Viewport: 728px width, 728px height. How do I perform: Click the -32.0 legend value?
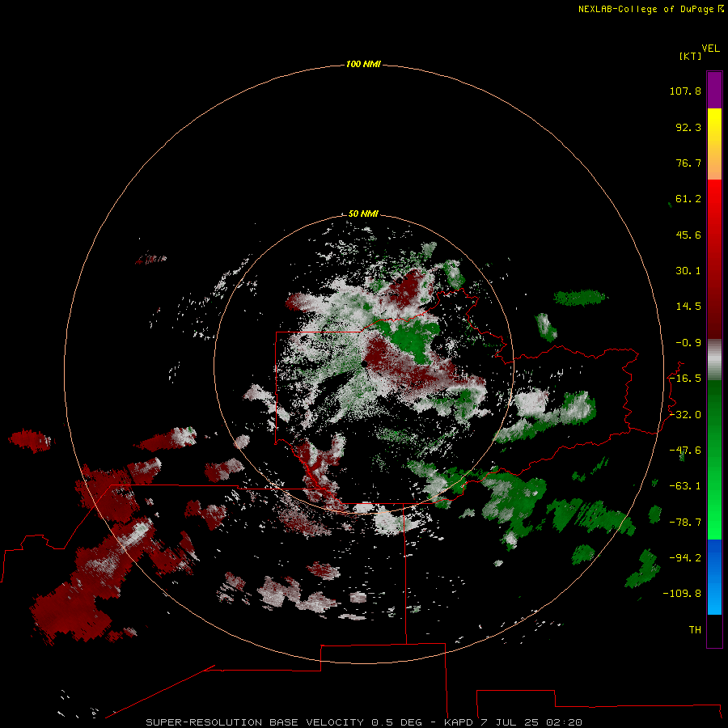685,415
